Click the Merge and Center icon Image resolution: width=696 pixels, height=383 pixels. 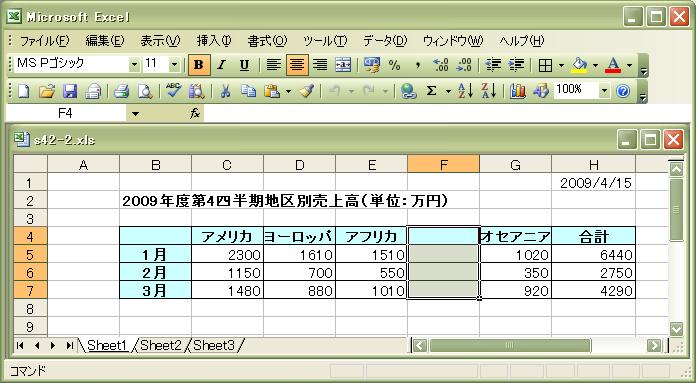click(343, 65)
